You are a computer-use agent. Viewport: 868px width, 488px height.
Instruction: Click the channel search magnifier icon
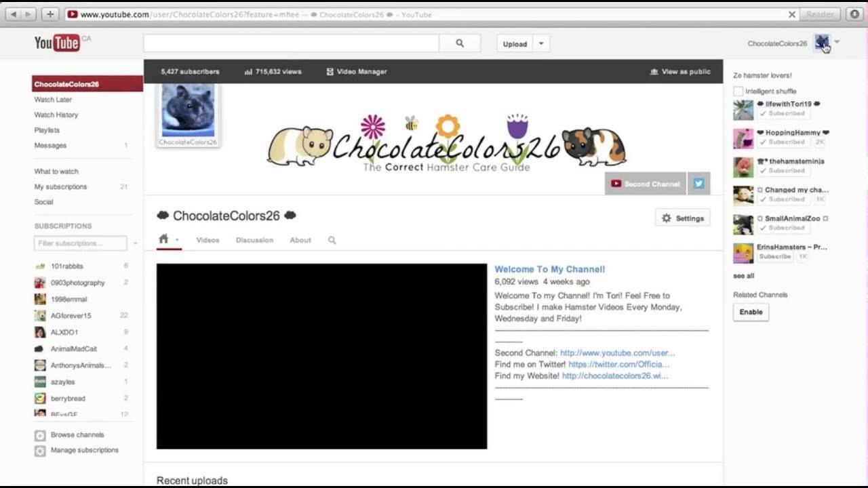pyautogui.click(x=332, y=240)
